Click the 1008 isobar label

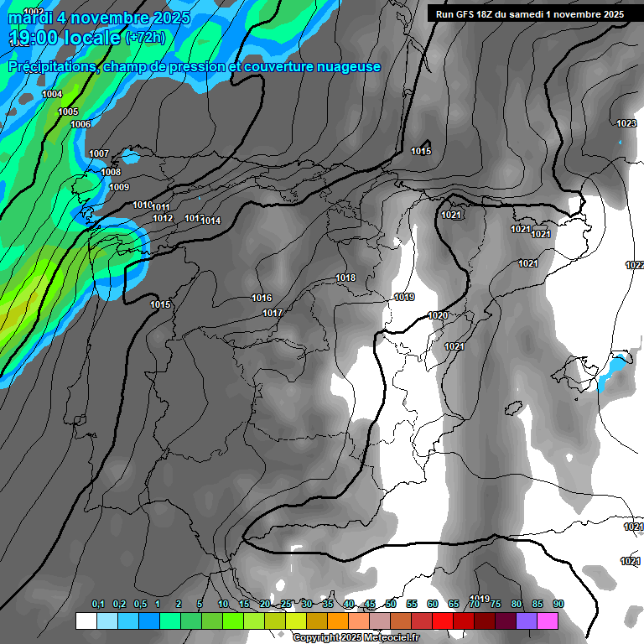click(x=111, y=172)
